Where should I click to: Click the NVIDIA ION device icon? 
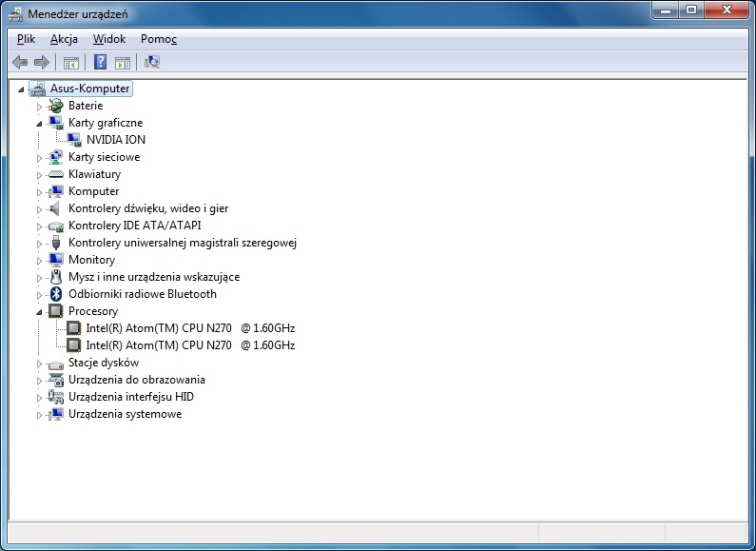coord(74,140)
